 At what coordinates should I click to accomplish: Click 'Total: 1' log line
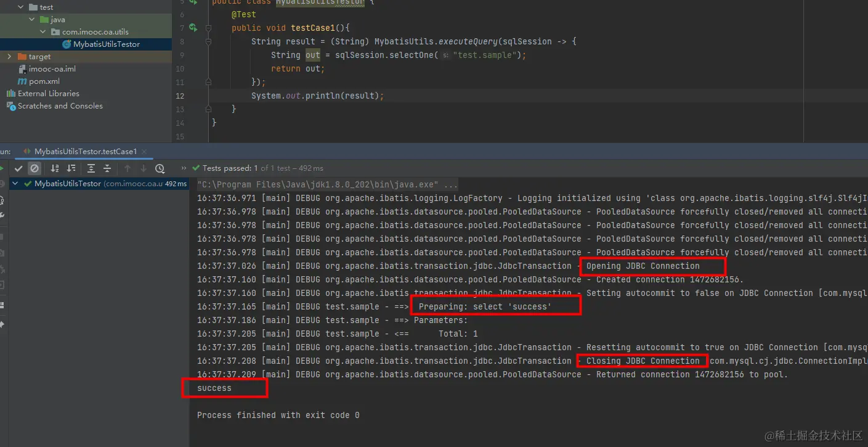(338, 334)
